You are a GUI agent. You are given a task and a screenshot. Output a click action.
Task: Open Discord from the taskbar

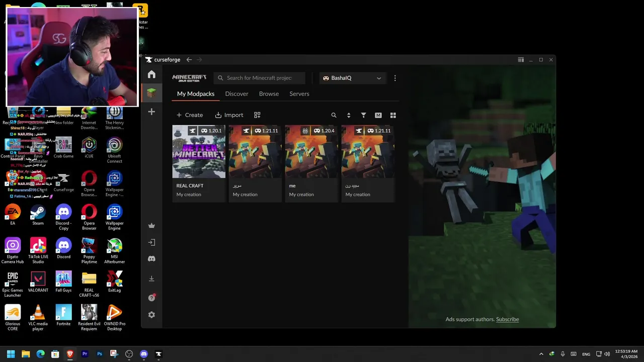[x=143, y=354]
